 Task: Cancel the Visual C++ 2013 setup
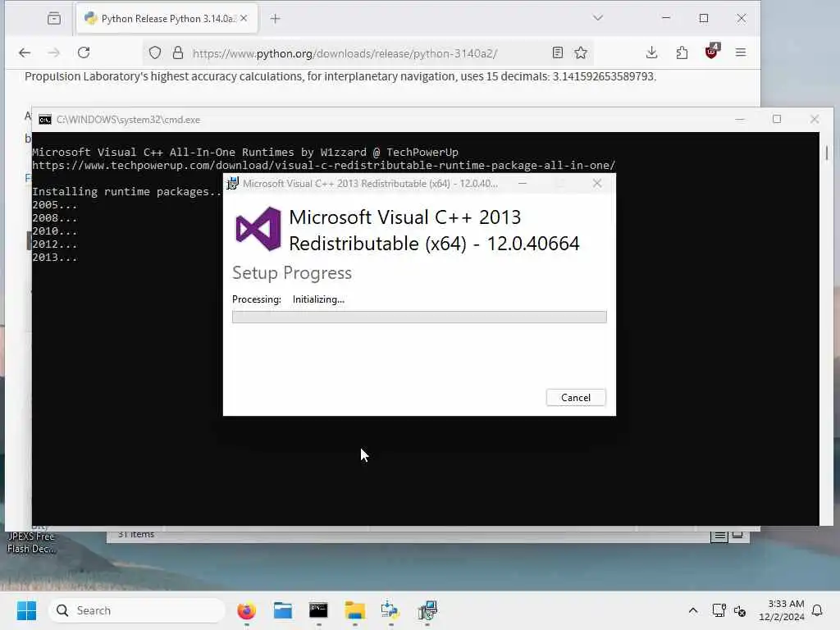click(x=576, y=398)
